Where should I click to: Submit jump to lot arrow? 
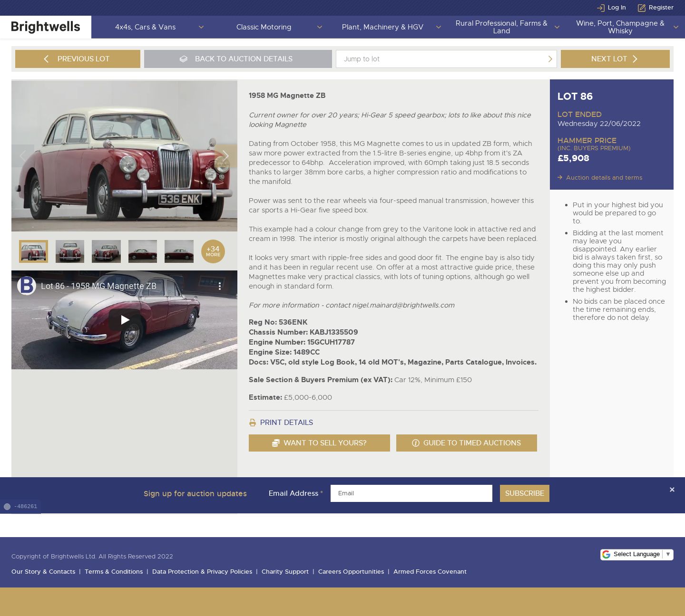550,59
